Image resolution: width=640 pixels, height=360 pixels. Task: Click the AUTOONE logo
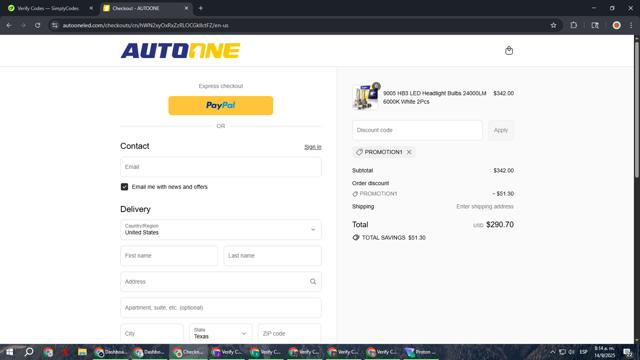(x=180, y=51)
